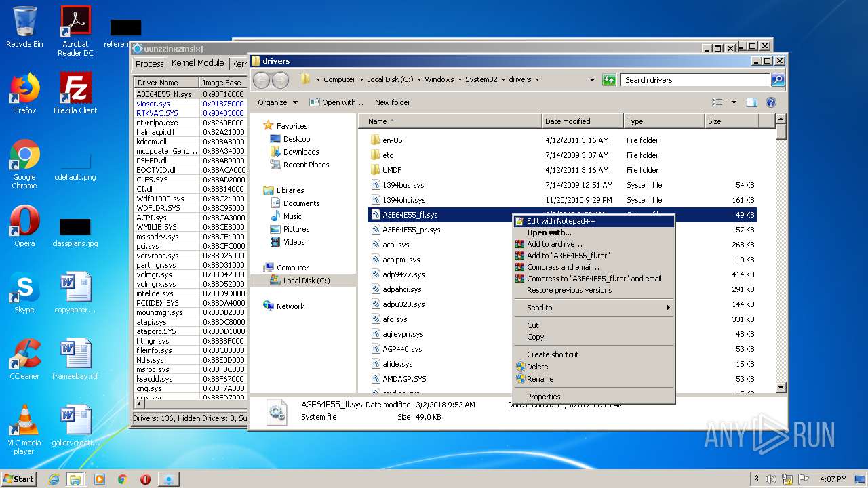The width and height of the screenshot is (868, 488).
Task: Click the taskbar clock 4:07 PM
Action: (x=833, y=479)
